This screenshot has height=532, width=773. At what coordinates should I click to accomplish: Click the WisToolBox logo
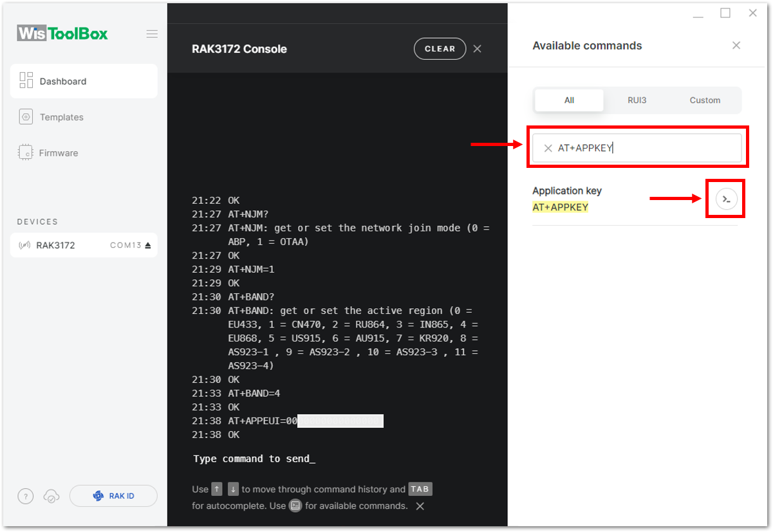tap(62, 33)
